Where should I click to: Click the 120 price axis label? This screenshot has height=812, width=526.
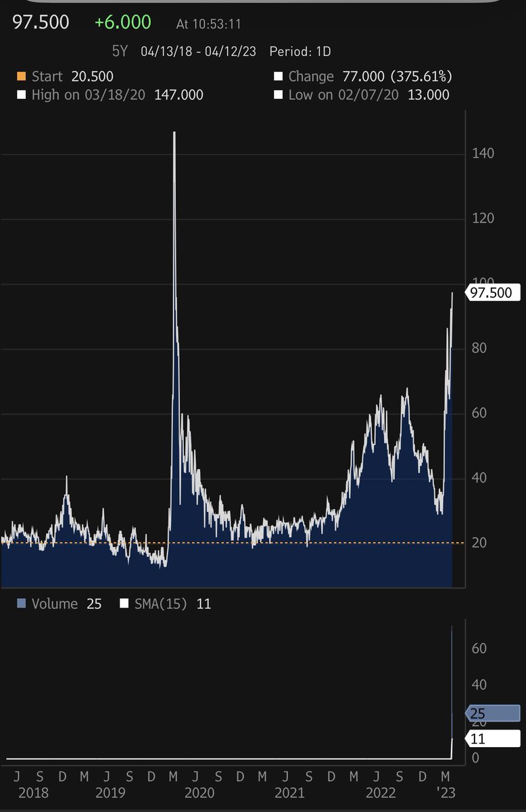483,219
